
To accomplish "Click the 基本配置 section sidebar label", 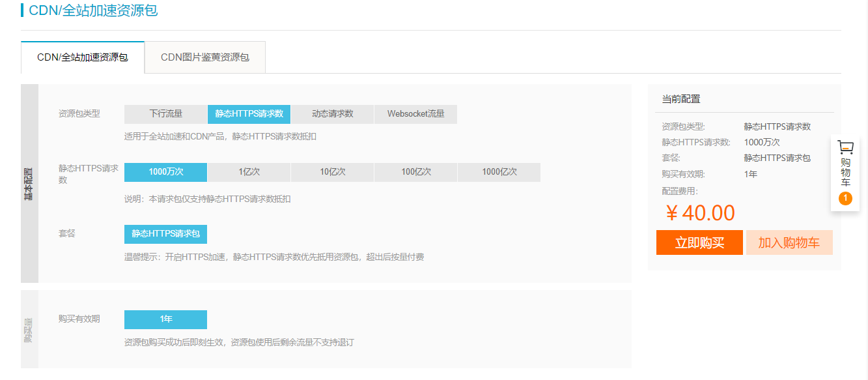I will click(29, 183).
